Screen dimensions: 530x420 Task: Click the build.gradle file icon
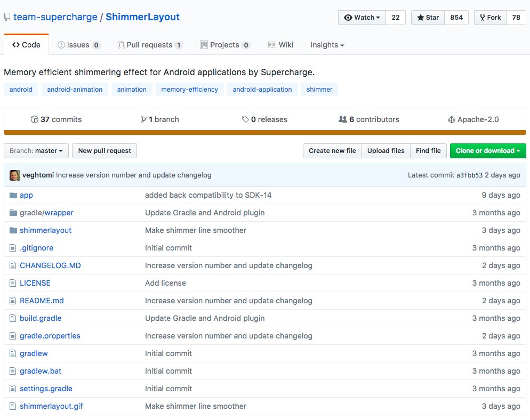tap(13, 318)
